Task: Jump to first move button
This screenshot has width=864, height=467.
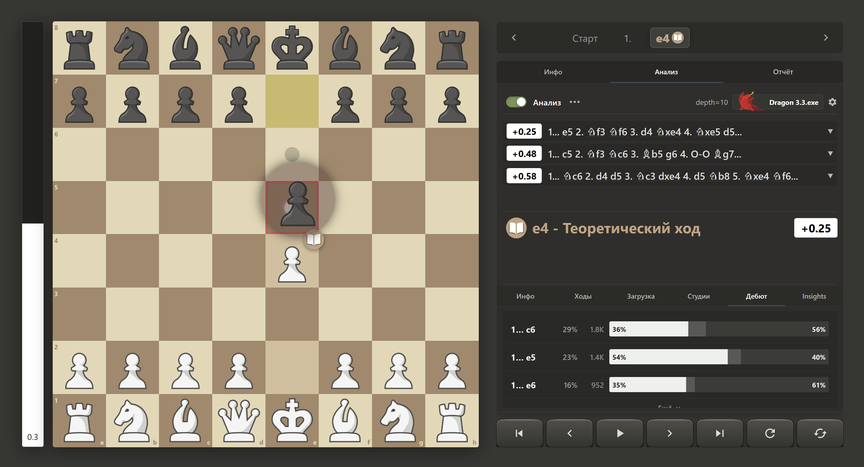Action: pos(519,433)
